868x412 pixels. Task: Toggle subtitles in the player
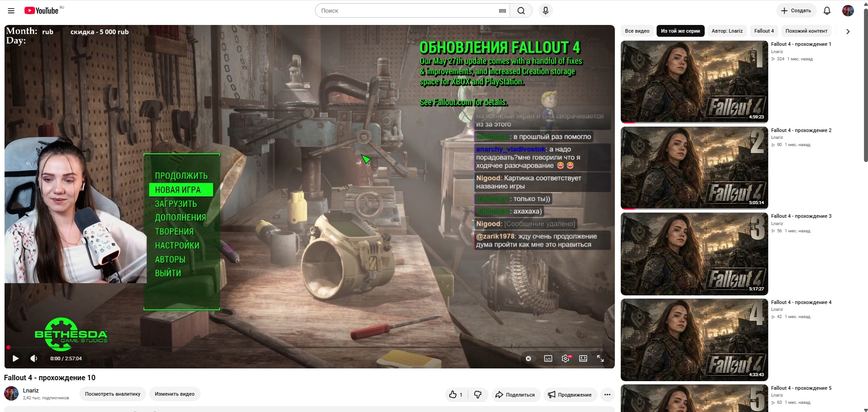click(548, 358)
